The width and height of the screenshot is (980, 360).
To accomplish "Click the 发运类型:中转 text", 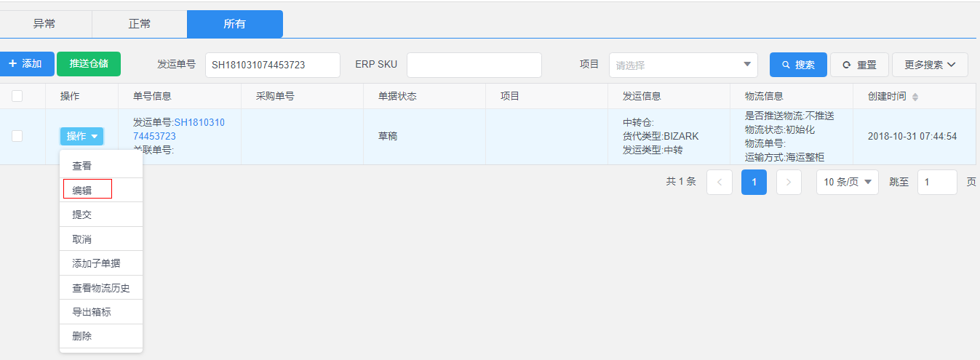I will coord(653,150).
